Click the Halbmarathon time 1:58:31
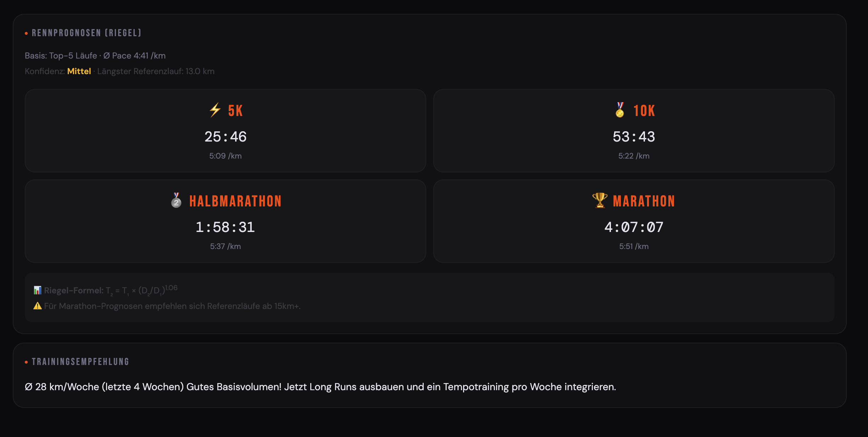Viewport: 868px width, 437px height. pos(226,227)
